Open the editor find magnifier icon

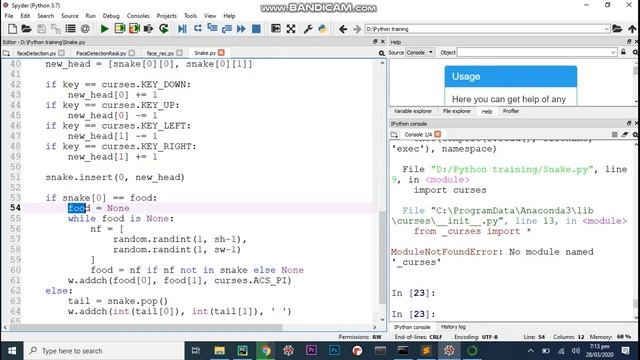(382, 53)
